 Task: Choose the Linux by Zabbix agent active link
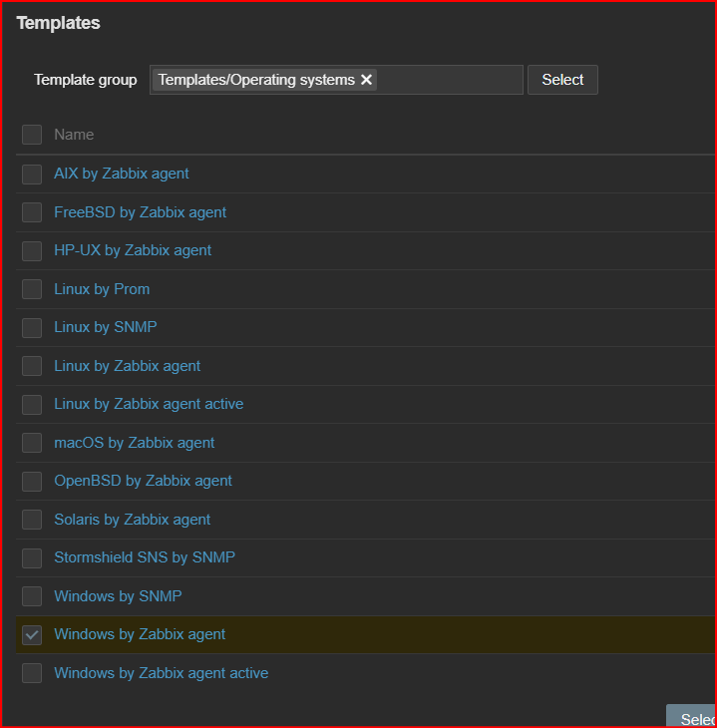tap(149, 404)
